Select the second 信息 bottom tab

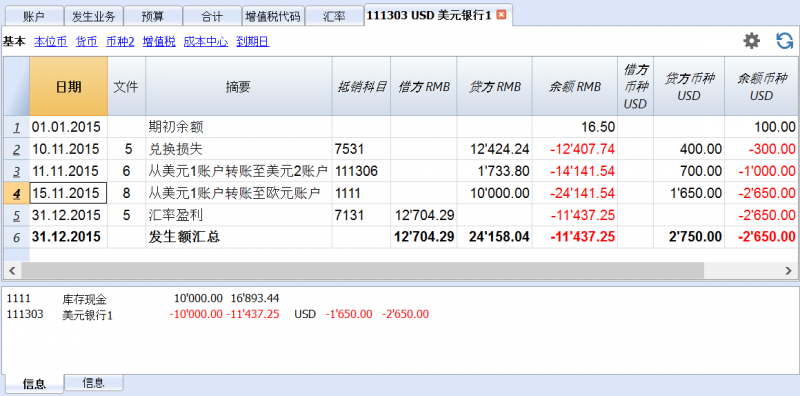[x=93, y=382]
